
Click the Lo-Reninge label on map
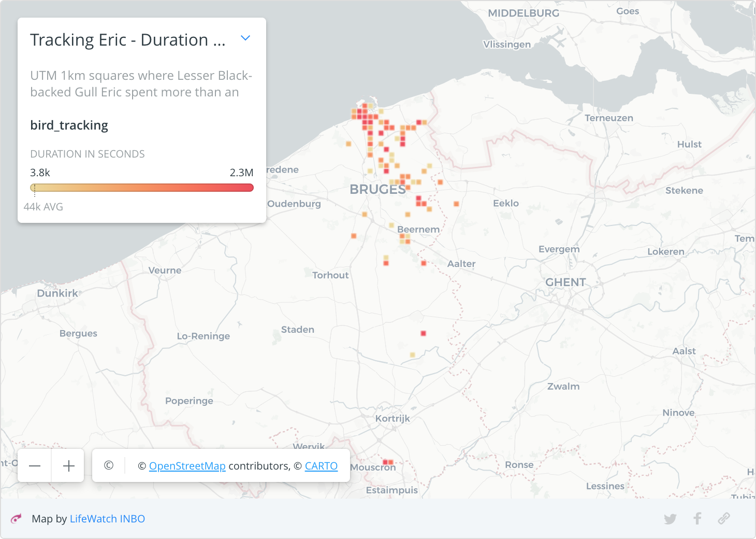(203, 336)
